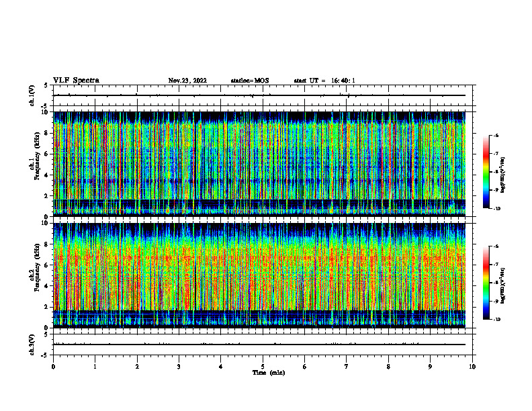Viewport: 532px width, 411px height.
Task: Click time-axis tick label '4'
Action: click(221, 367)
